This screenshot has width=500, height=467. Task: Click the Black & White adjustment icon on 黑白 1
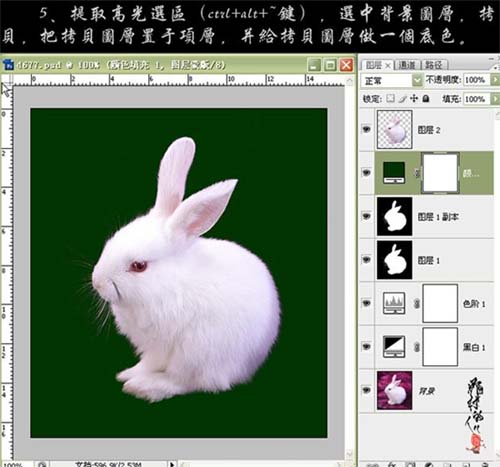click(394, 347)
